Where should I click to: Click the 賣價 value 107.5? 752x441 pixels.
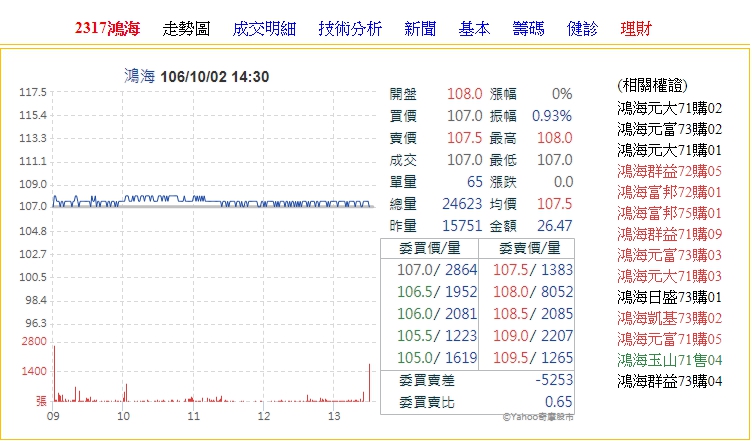point(464,138)
